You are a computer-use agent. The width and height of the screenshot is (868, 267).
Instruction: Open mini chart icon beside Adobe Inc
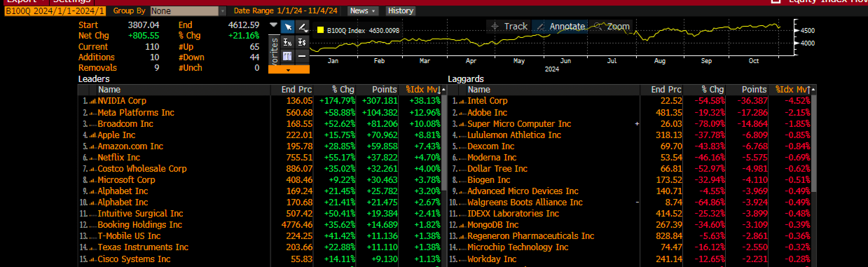click(462, 113)
